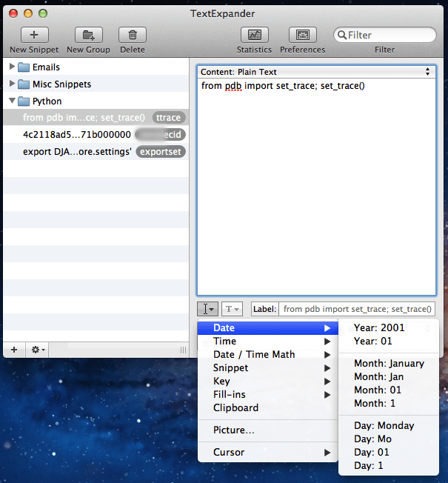The height and width of the screenshot is (483, 448).
Task: Select the 4c2118ad5...71b000000 snippet
Action: [96, 135]
